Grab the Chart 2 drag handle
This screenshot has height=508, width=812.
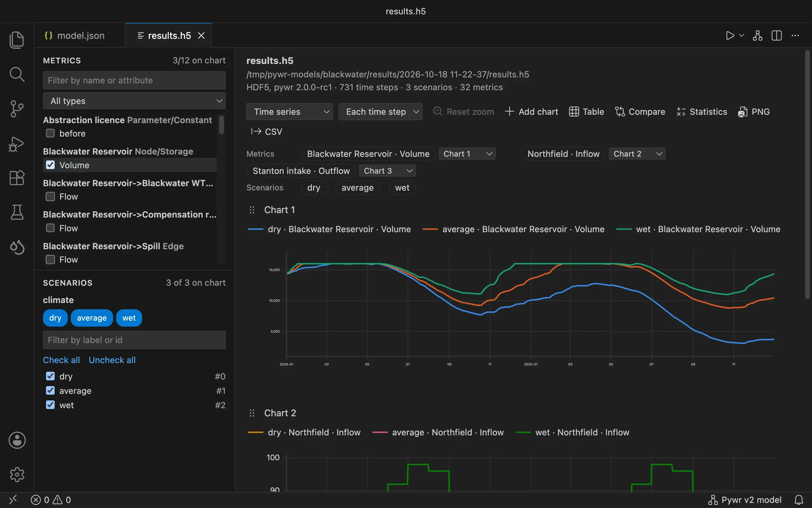point(252,413)
